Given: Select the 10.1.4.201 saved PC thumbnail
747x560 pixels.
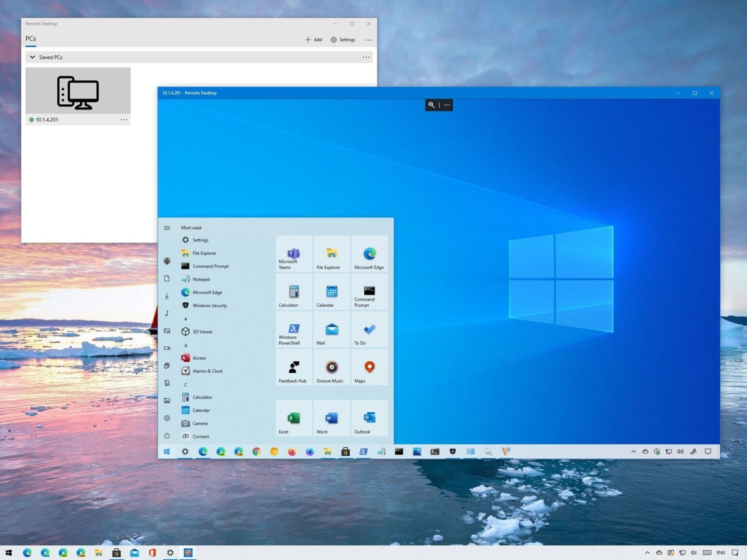Looking at the screenshot, I should [78, 91].
